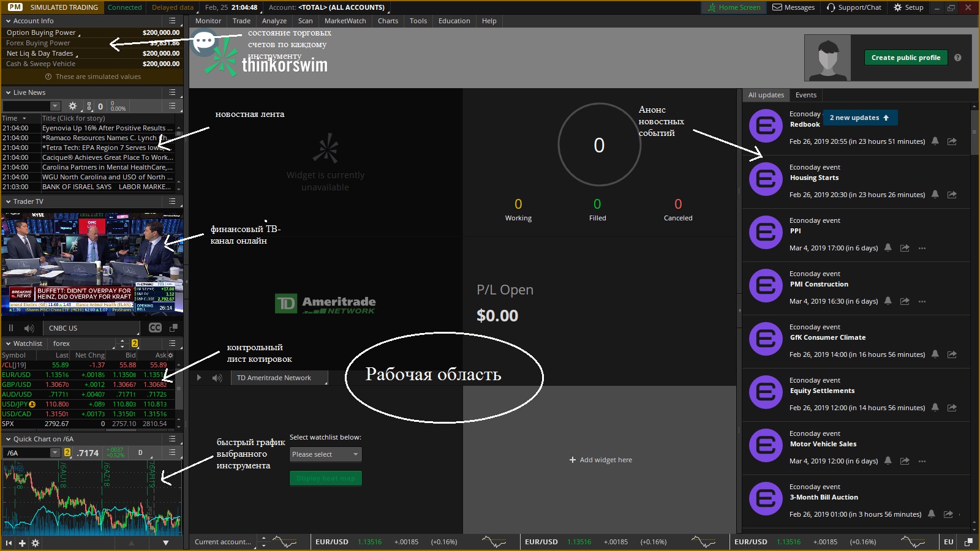Screen dimensions: 980x551
Task: Click Add widget here
Action: coord(600,460)
